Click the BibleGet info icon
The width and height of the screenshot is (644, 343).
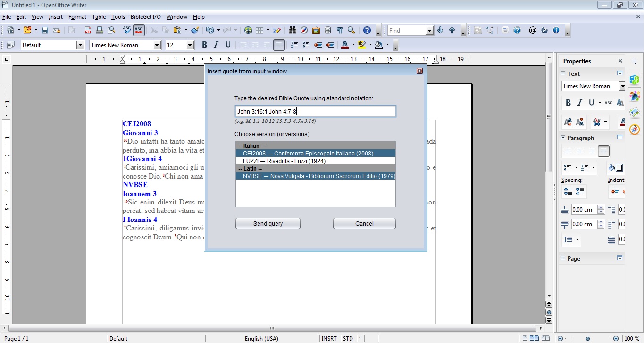click(x=556, y=30)
